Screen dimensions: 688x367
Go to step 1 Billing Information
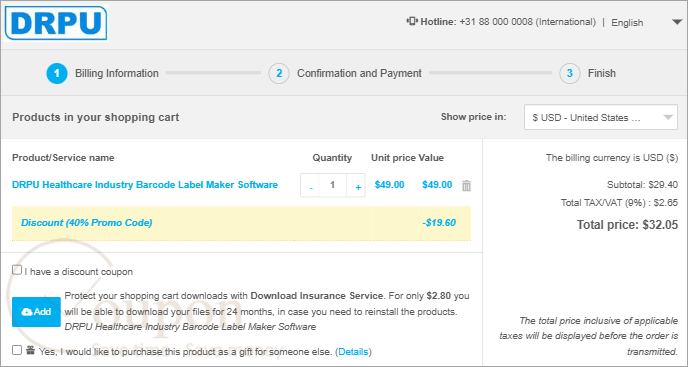coord(103,73)
